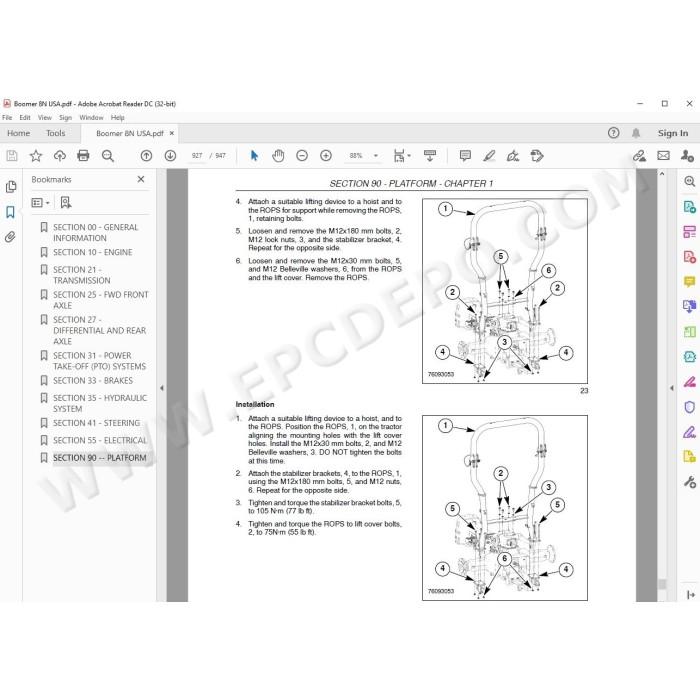Open the fit page options icon
Viewport: 700px width, 700px height.
click(401, 156)
